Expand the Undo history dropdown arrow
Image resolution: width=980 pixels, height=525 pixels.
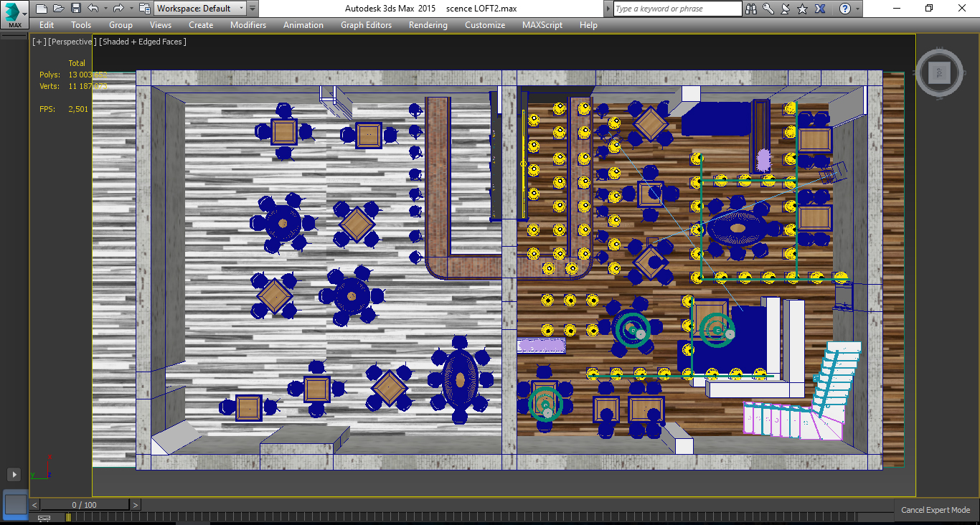[x=105, y=9]
